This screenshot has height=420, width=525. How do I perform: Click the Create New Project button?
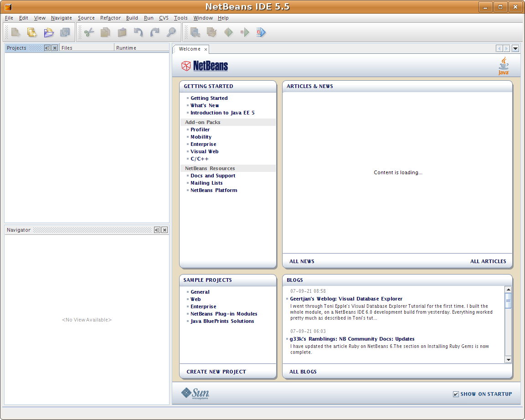click(x=216, y=372)
